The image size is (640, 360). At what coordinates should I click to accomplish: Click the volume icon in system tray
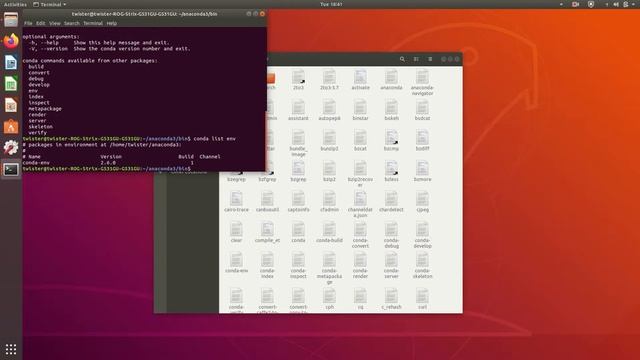[x=616, y=4]
